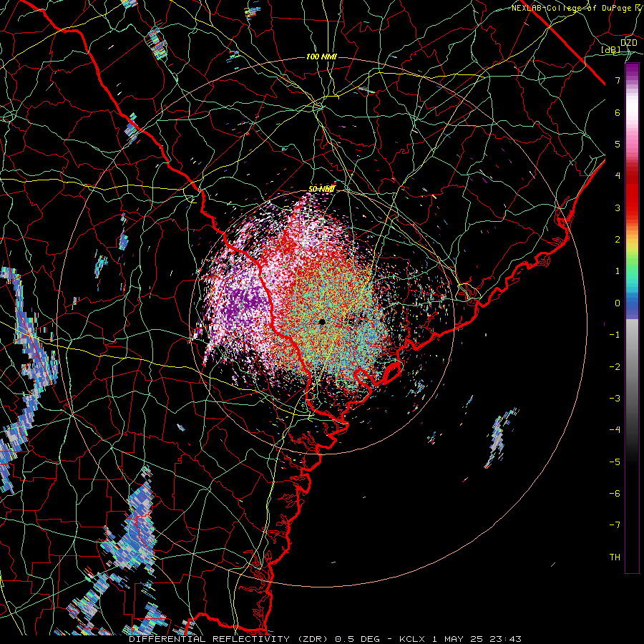Pick the 1 dB legend value
The height and width of the screenshot is (644, 644).
[x=618, y=271]
